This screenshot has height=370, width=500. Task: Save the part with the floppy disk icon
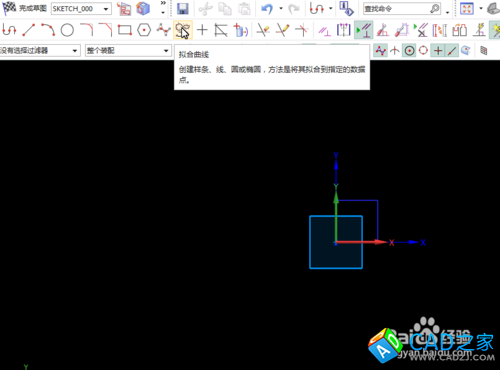[183, 9]
